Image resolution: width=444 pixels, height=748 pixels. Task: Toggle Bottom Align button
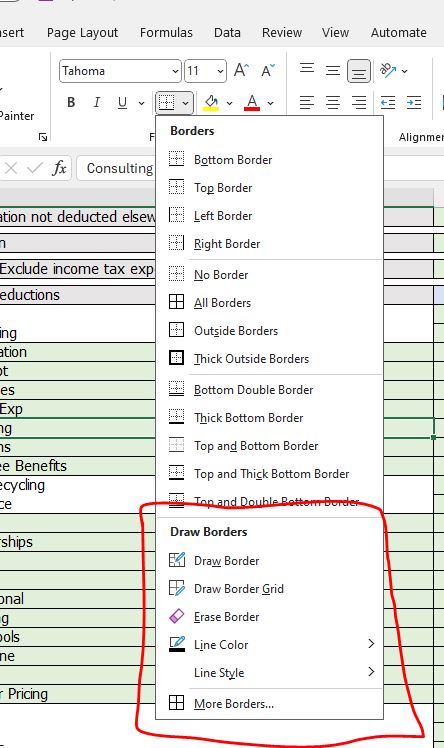[359, 71]
